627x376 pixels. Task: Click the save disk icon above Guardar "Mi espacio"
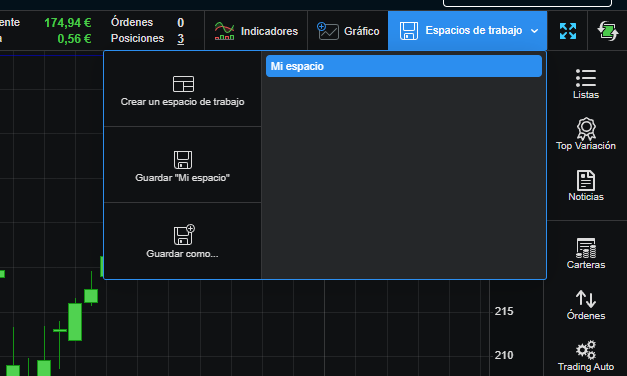(183, 160)
